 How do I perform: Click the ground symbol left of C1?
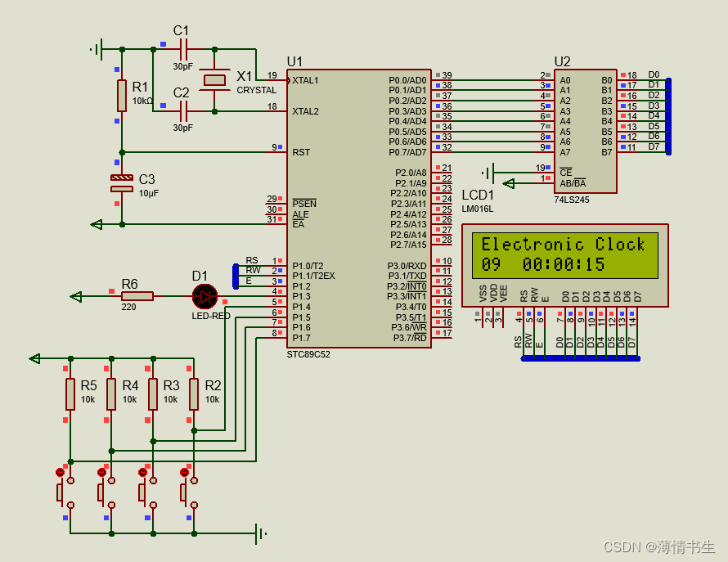97,49
